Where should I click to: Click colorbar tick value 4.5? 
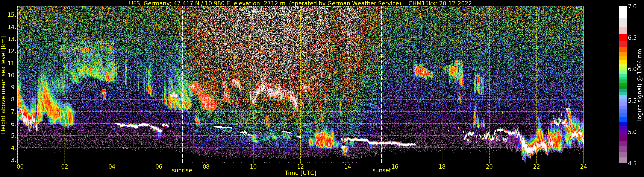coord(632,163)
